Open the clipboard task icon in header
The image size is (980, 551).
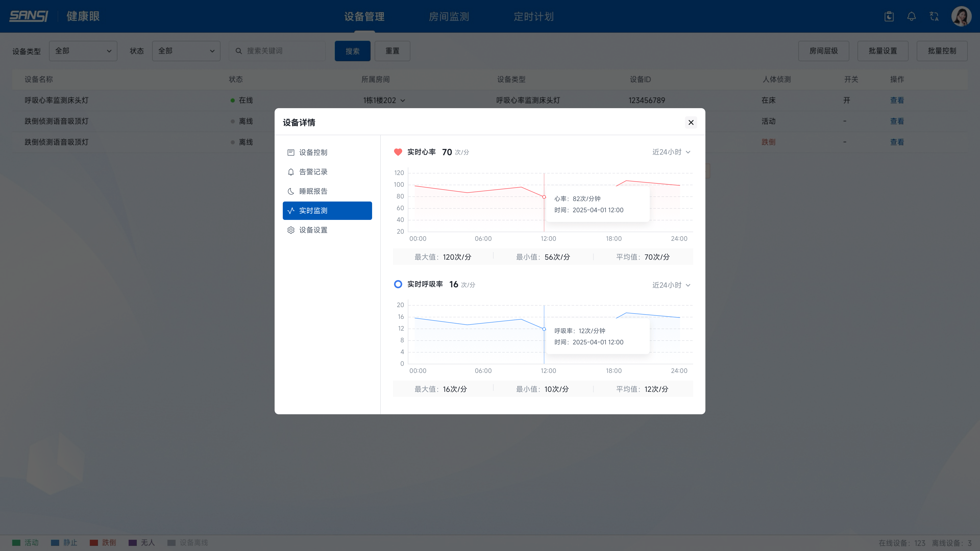pyautogui.click(x=889, y=16)
